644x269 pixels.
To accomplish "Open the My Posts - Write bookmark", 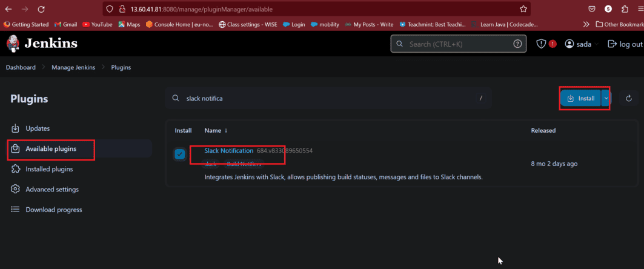I will pyautogui.click(x=369, y=25).
